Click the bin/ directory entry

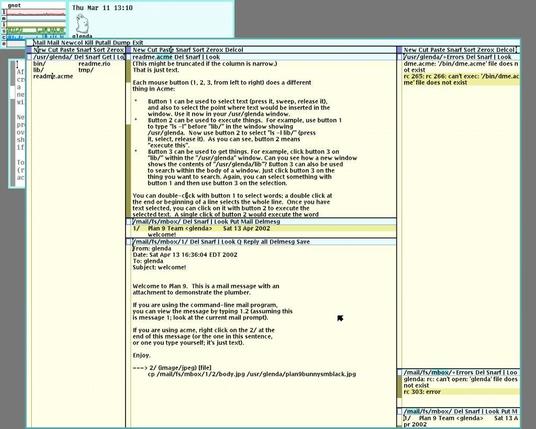click(39, 64)
